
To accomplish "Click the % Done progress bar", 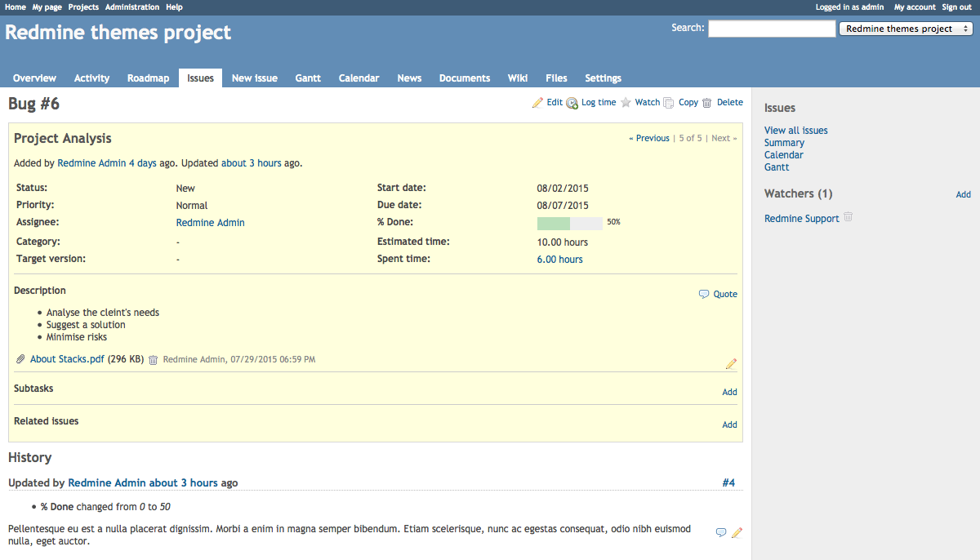I will [569, 223].
